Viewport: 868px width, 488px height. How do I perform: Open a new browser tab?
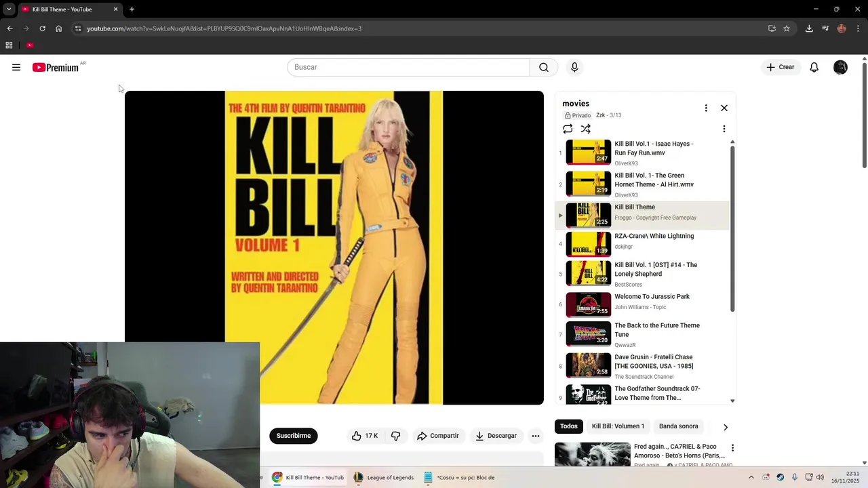point(132,9)
